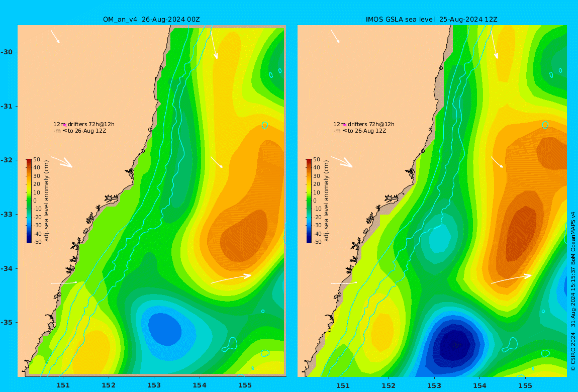Click the magenta drifter marker in the left legend
This screenshot has height=392, width=578.
click(65, 125)
